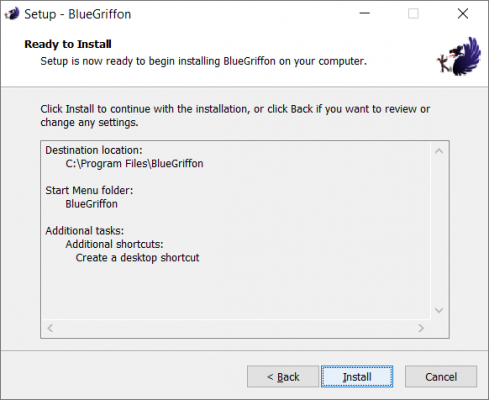Click the 'Additional shortcuts:' text line
The width and height of the screenshot is (489, 400).
point(114,244)
